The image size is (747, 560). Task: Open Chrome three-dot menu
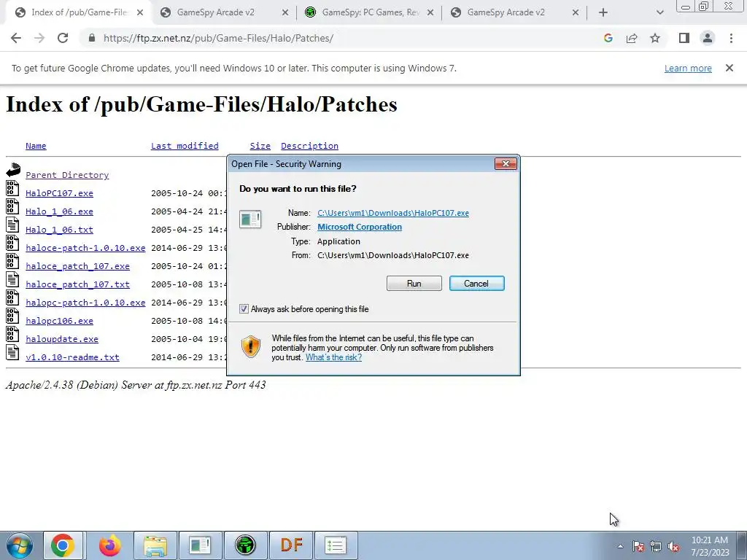click(731, 38)
